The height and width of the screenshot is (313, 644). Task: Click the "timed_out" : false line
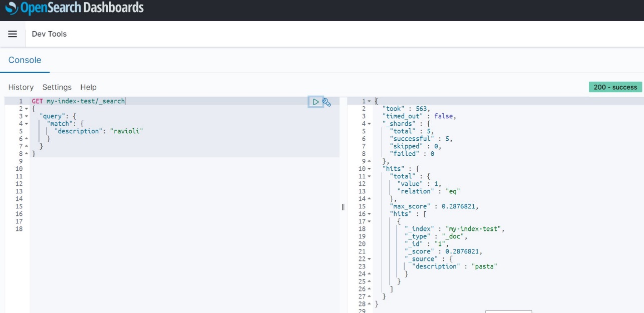coord(419,116)
